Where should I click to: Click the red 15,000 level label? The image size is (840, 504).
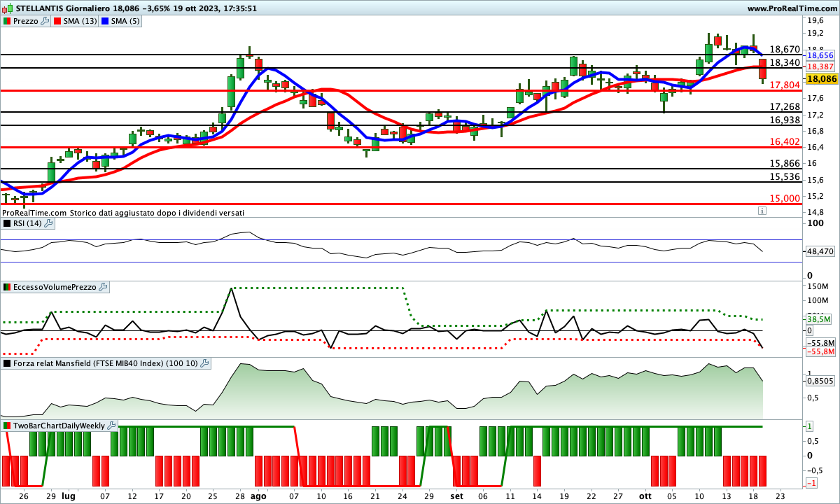tap(785, 199)
